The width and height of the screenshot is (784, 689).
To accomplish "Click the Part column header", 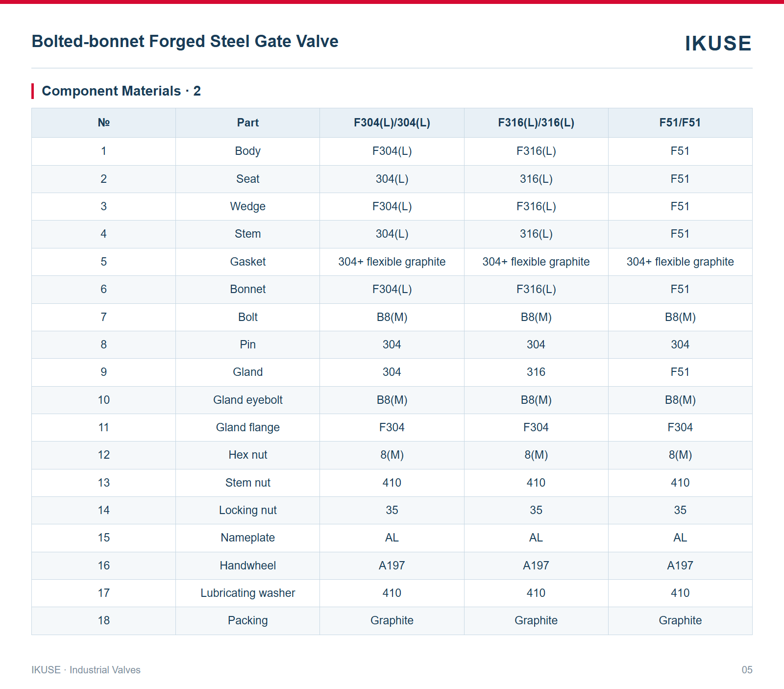I will (x=248, y=123).
